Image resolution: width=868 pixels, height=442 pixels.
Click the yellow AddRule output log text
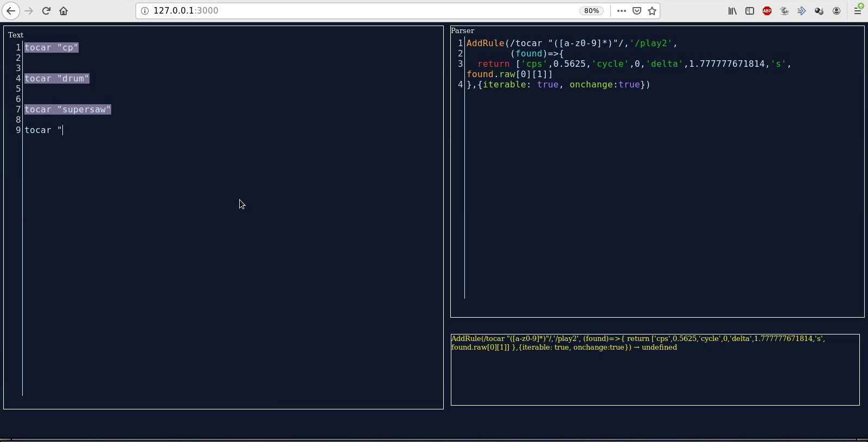tap(638, 343)
